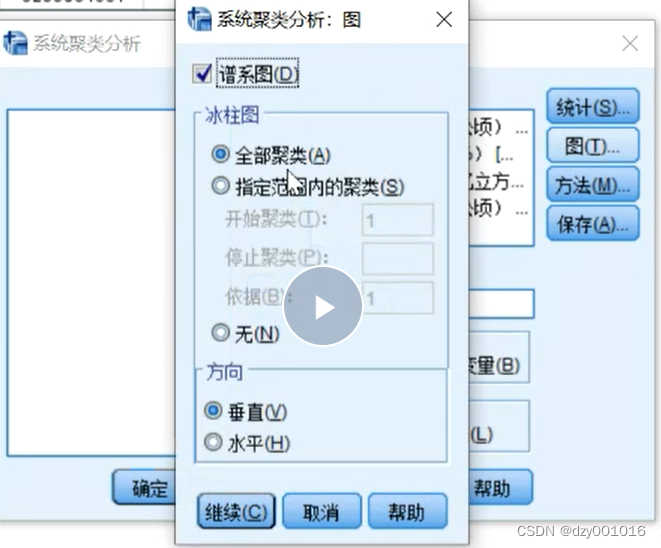Open 统计(S)... in the main dialog
Viewport: 661px width, 548px height.
593,106
